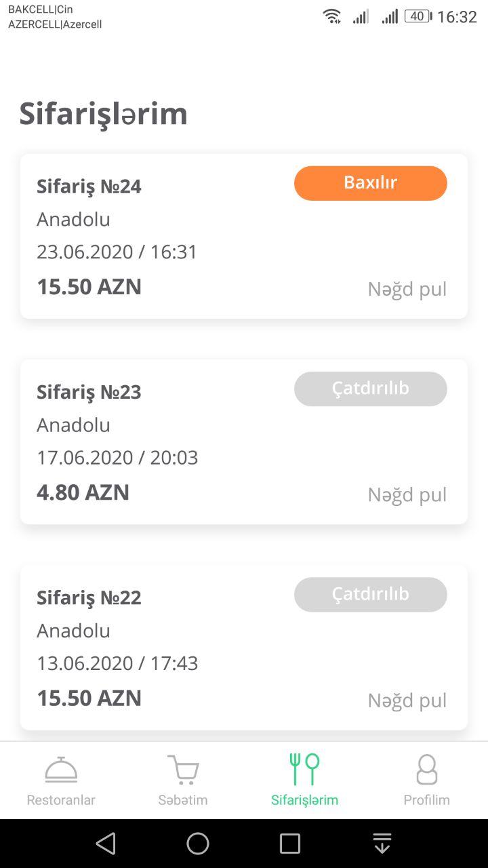The image size is (488, 868).
Task: Select the Sifarişlərim fork and spoon icon
Action: coord(304,769)
